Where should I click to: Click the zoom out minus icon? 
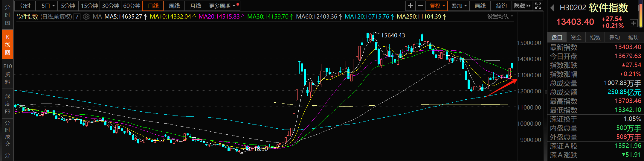[420, 6]
